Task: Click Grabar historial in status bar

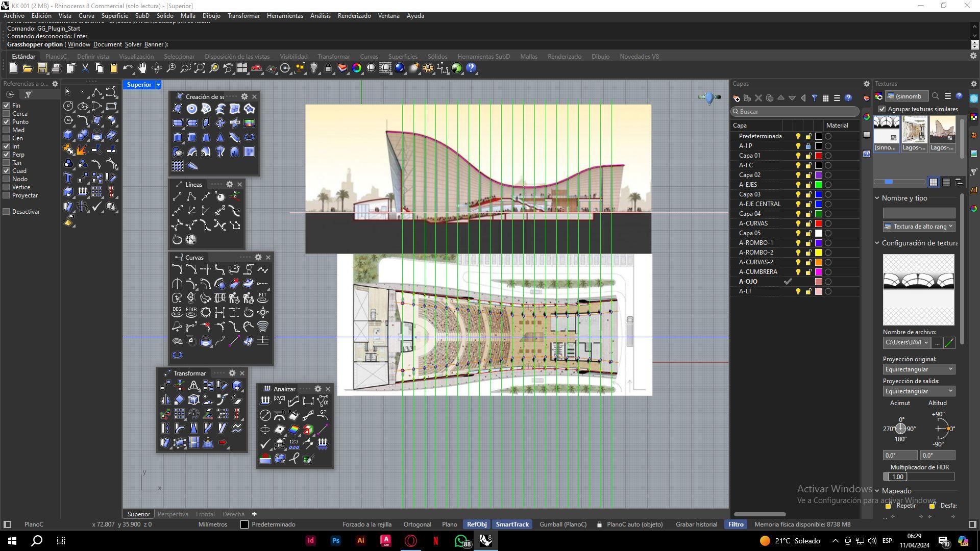Action: coord(696,524)
